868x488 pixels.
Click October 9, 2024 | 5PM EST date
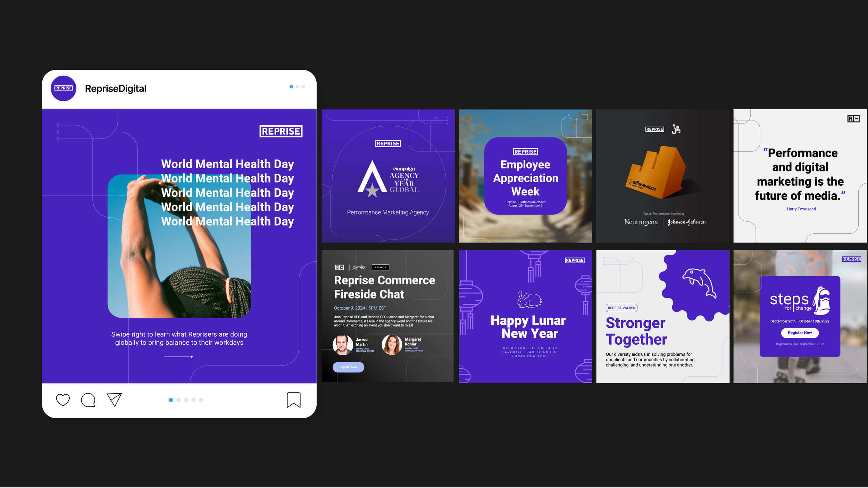coord(360,308)
